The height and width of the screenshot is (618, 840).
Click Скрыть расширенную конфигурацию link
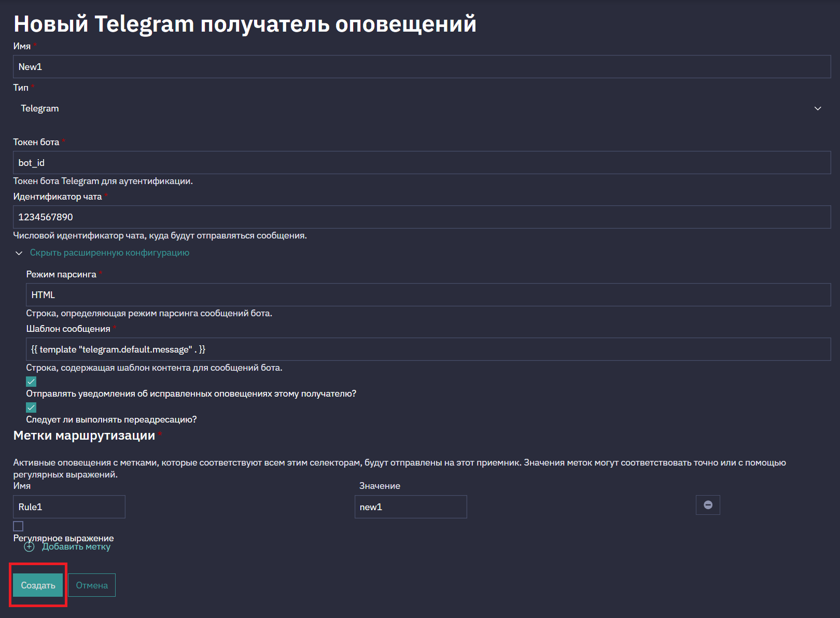[x=109, y=252]
